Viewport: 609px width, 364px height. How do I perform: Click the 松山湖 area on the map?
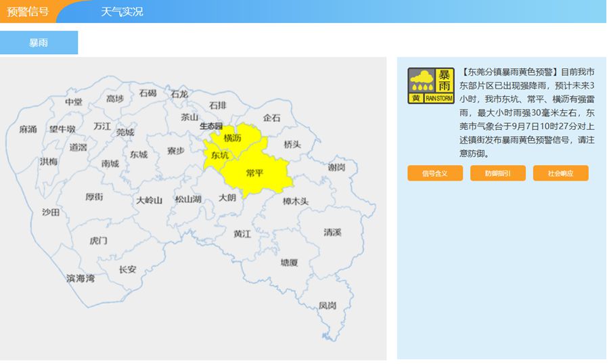tap(188, 200)
